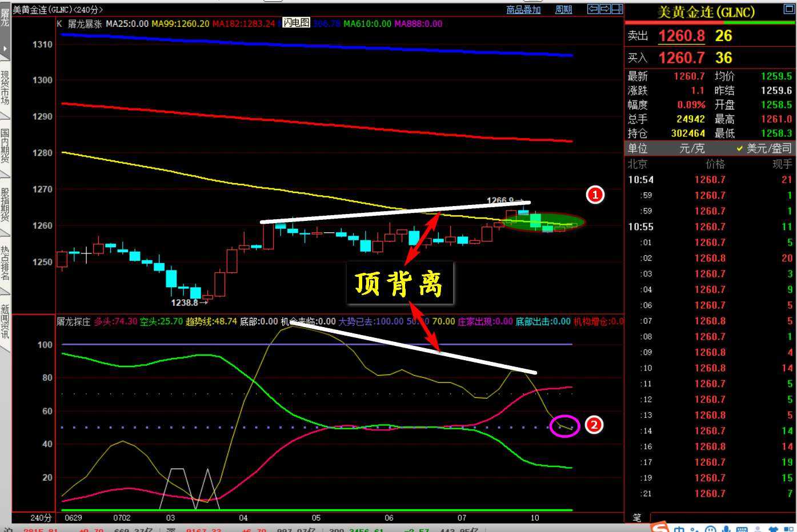The width and height of the screenshot is (797, 532).
Task: Click the 现手 column header
Action: coord(782,164)
